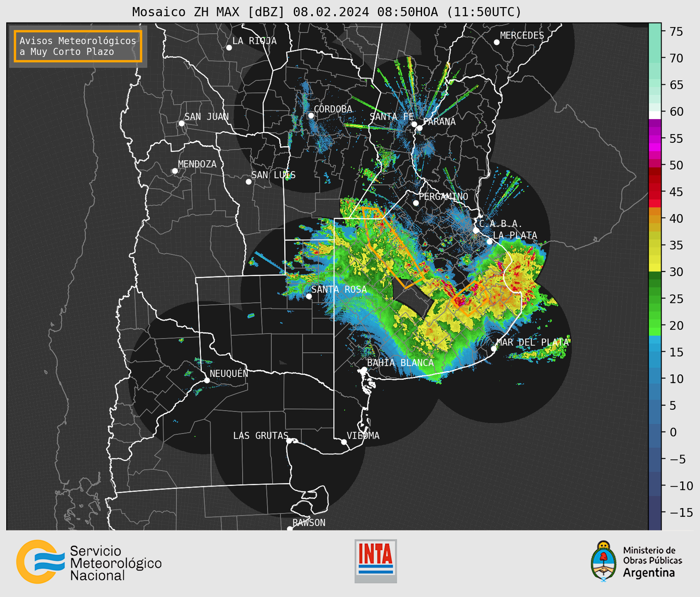Click the Pergamino city marker dot

coord(416,203)
